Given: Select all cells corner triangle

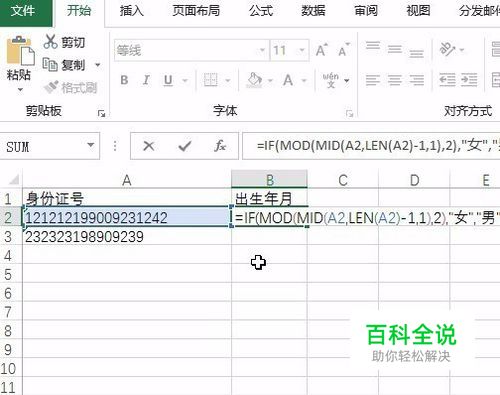Looking at the screenshot, I should click(x=13, y=180).
